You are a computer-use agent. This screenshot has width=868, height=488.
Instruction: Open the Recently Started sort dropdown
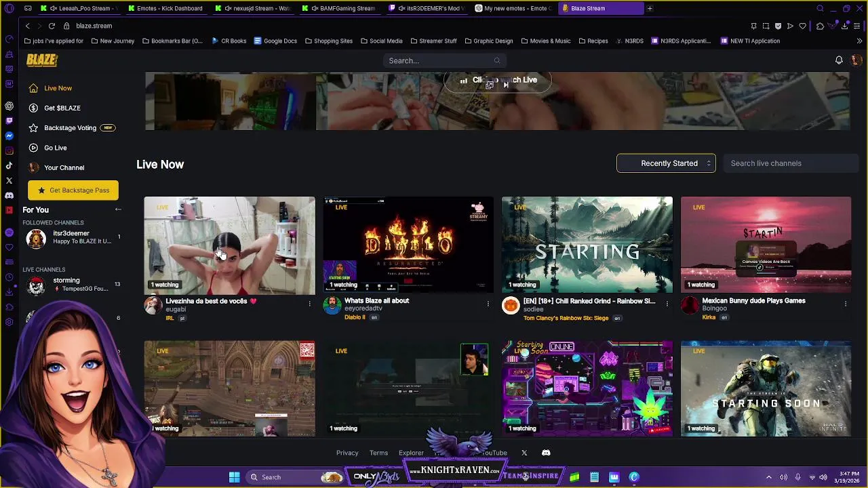pyautogui.click(x=666, y=163)
